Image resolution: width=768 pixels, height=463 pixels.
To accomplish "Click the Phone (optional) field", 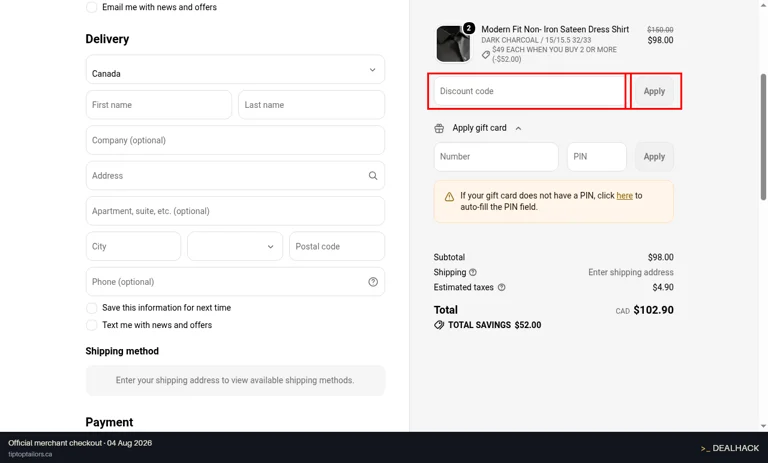I will (235, 282).
